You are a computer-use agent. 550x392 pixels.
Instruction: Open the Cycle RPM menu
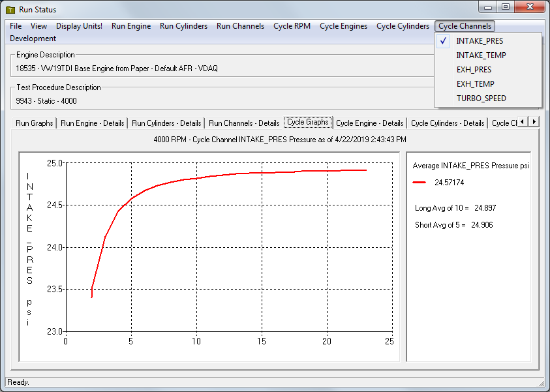[x=292, y=26]
